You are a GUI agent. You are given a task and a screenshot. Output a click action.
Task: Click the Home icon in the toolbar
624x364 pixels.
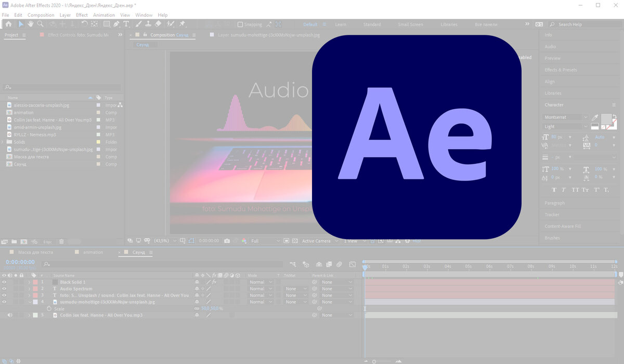coord(8,24)
